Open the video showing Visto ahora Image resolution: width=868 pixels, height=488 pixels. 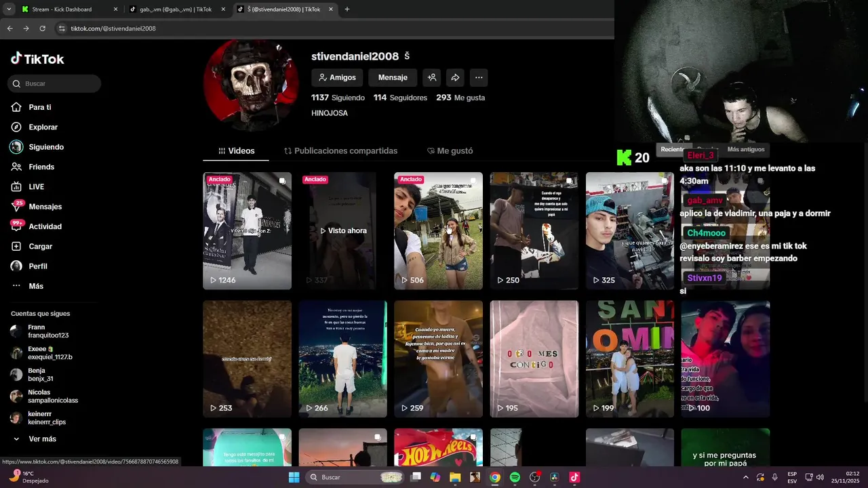(342, 230)
